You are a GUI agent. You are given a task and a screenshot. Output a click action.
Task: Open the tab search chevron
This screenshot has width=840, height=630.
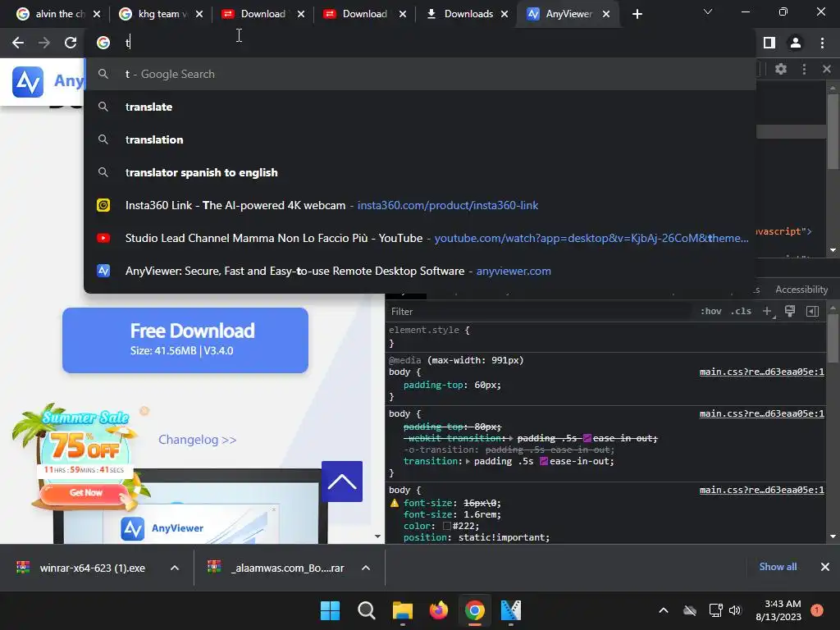(x=708, y=11)
